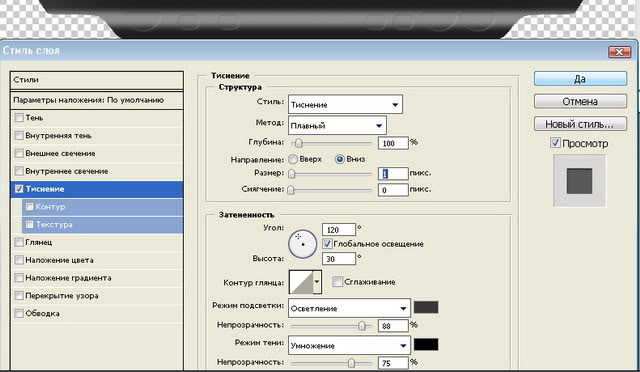640x372 pixels.
Task: Click the Высота value field (30)
Action: (339, 258)
